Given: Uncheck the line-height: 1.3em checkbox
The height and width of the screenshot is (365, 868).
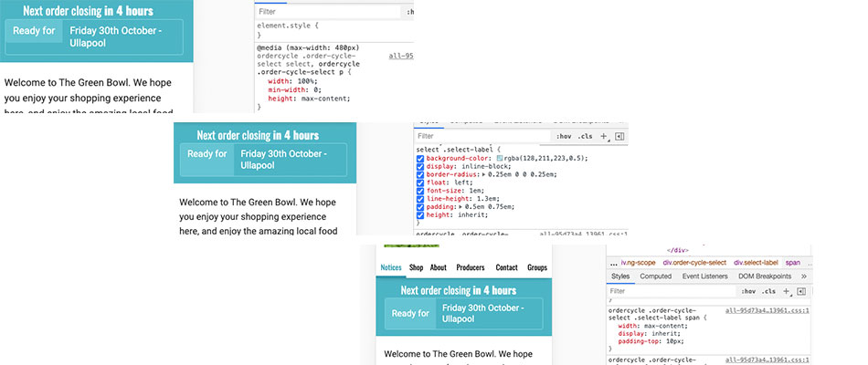Looking at the screenshot, I should click(x=420, y=199).
